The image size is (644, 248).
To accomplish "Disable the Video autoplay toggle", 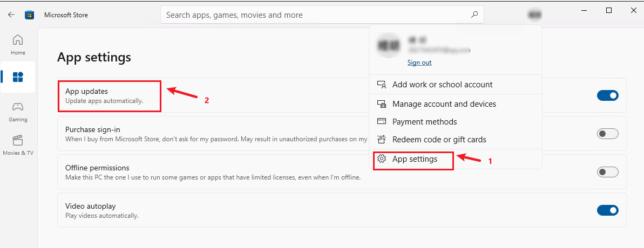I will pyautogui.click(x=607, y=210).
